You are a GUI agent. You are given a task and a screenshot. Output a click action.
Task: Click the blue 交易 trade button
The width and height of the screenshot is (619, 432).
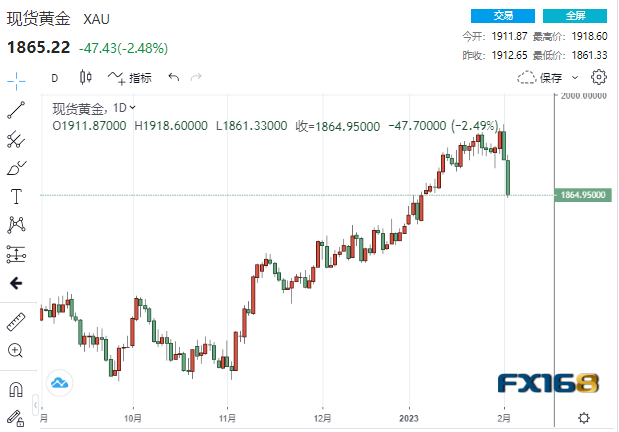(x=503, y=16)
